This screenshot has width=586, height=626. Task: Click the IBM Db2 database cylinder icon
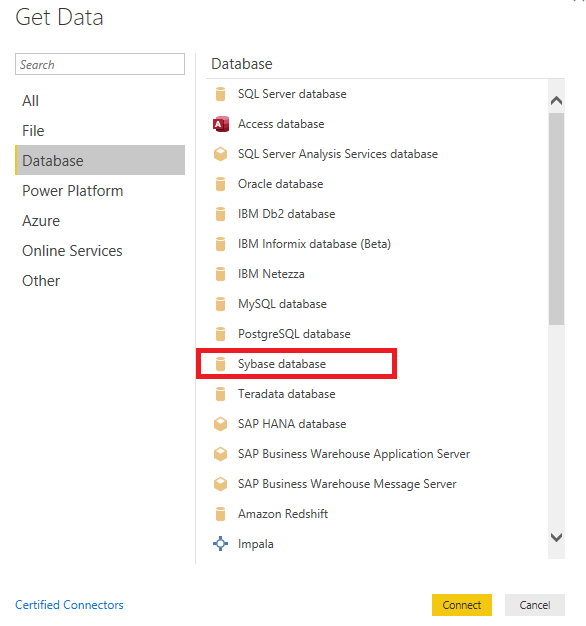click(220, 214)
